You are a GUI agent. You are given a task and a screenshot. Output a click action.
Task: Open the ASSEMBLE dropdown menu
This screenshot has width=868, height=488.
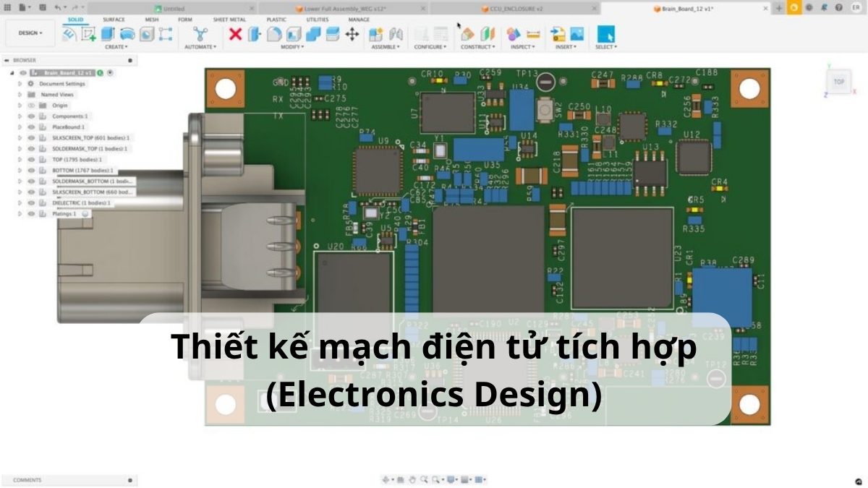click(386, 47)
